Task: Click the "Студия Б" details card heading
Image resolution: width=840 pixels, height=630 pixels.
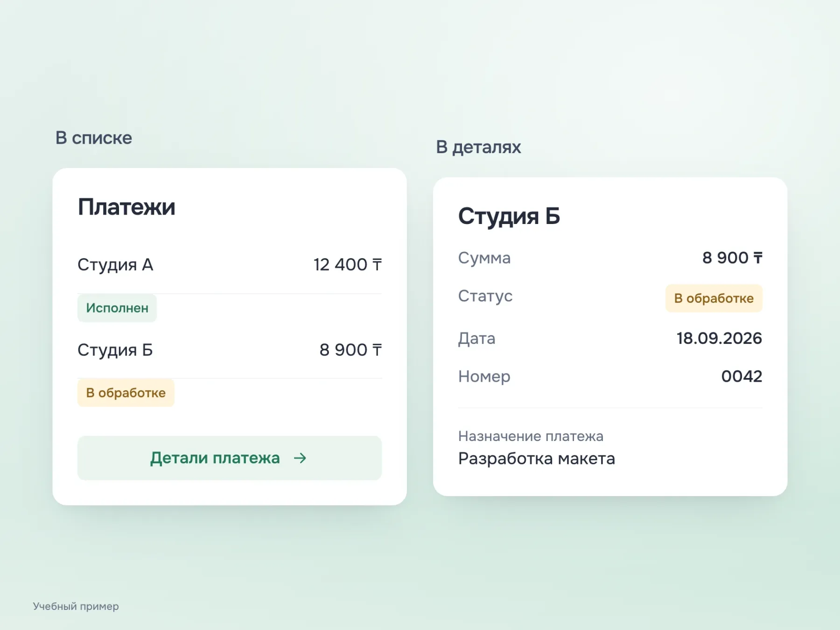Action: click(509, 216)
